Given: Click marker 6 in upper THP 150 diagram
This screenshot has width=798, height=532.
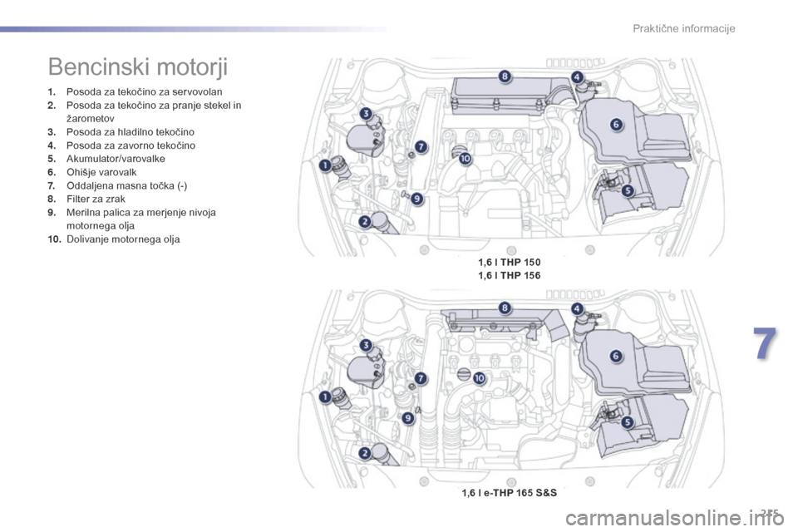Looking at the screenshot, I should pos(616,124).
